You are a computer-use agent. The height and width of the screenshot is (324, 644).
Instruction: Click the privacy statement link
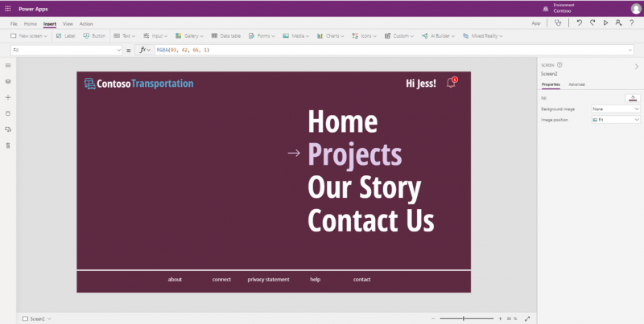click(x=268, y=280)
